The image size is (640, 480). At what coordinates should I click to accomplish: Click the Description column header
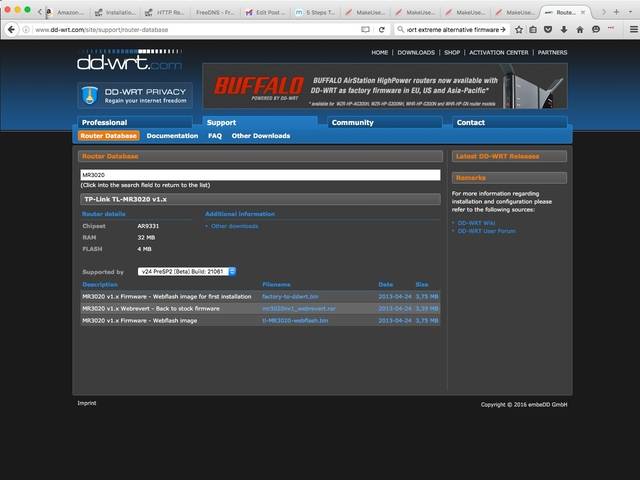click(100, 284)
